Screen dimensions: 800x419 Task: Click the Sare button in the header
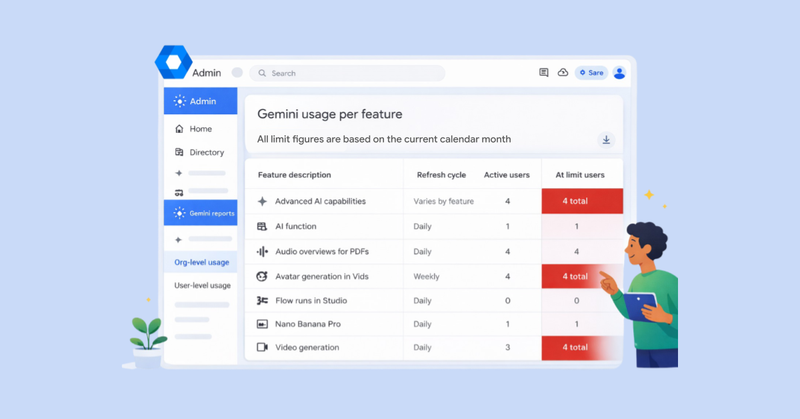tap(591, 72)
